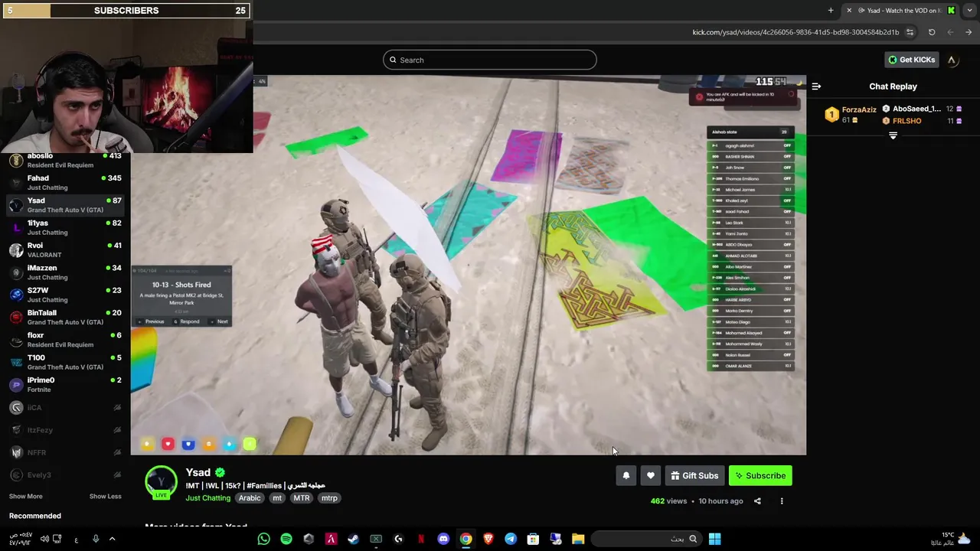Click the Kick extension icon in tab bar
Screen dimensions: 980x551
pos(952,10)
